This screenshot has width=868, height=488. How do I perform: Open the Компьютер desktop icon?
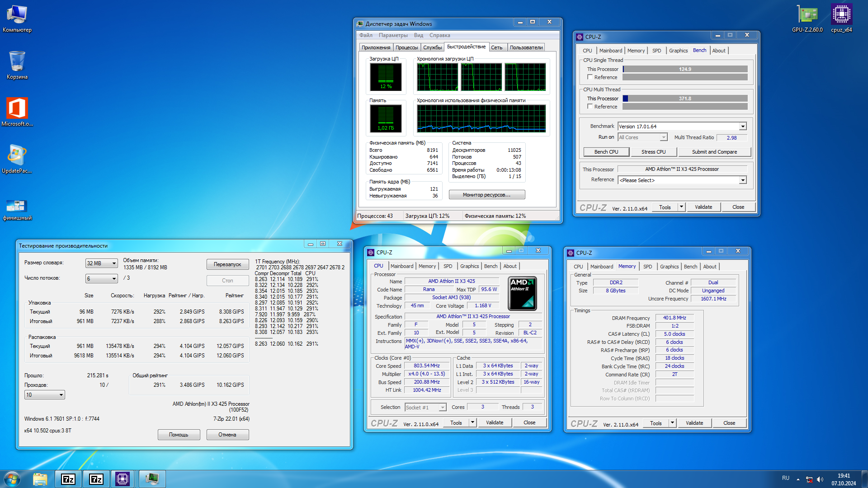click(x=17, y=19)
